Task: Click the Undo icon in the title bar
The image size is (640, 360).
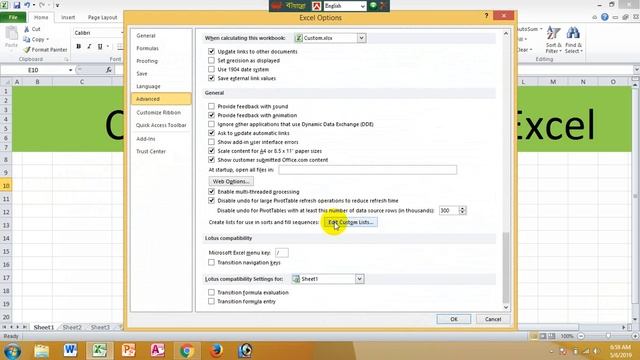Action: tap(27, 5)
